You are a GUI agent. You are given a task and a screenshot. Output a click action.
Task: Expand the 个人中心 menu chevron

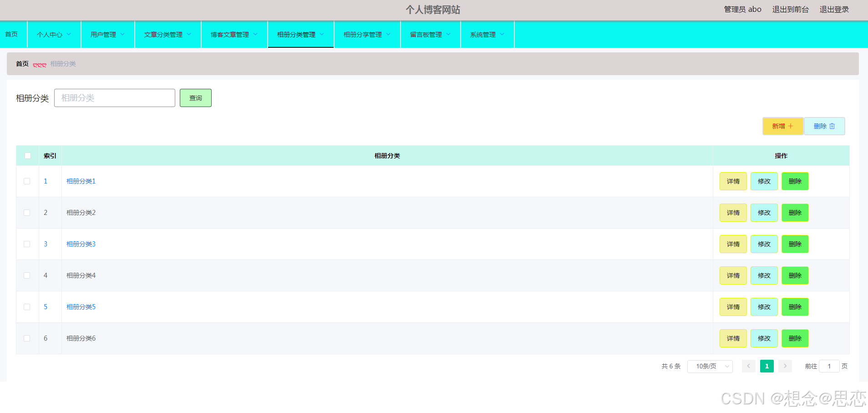tap(69, 34)
